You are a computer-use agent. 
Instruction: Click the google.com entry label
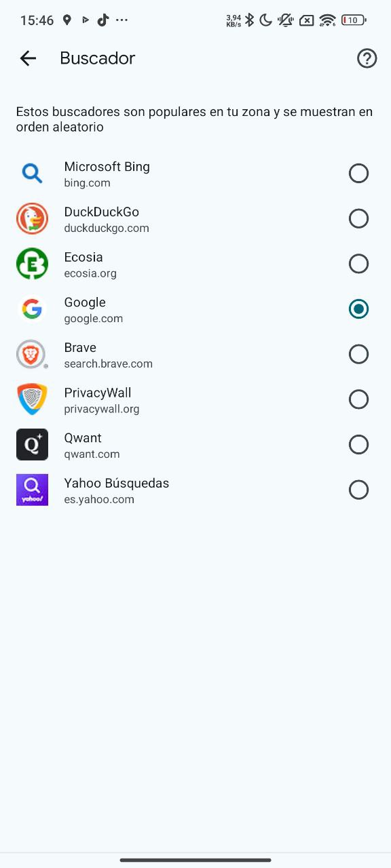tap(94, 317)
